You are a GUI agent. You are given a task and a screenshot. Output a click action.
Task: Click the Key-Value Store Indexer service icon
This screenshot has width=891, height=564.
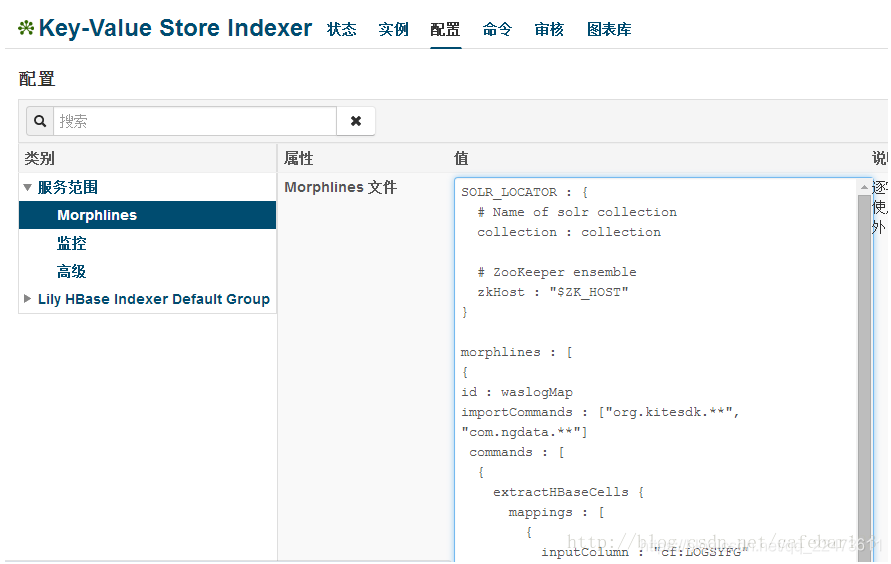coord(26,28)
